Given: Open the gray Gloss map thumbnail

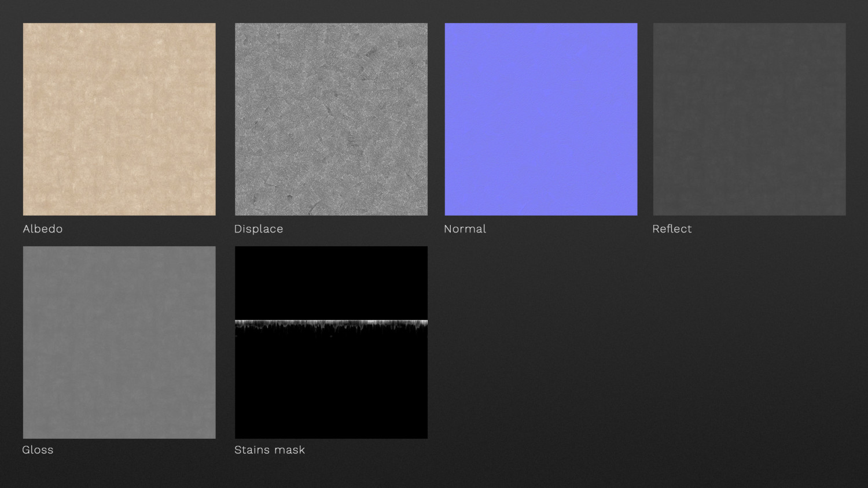Looking at the screenshot, I should pyautogui.click(x=119, y=342).
